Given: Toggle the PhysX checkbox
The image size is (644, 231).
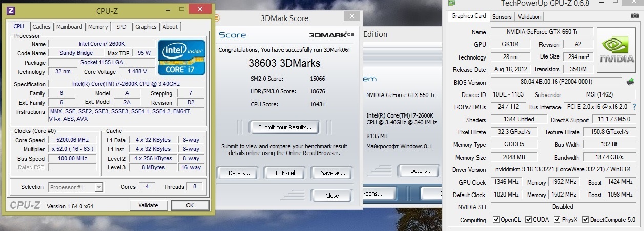Looking at the screenshot, I should (557, 220).
